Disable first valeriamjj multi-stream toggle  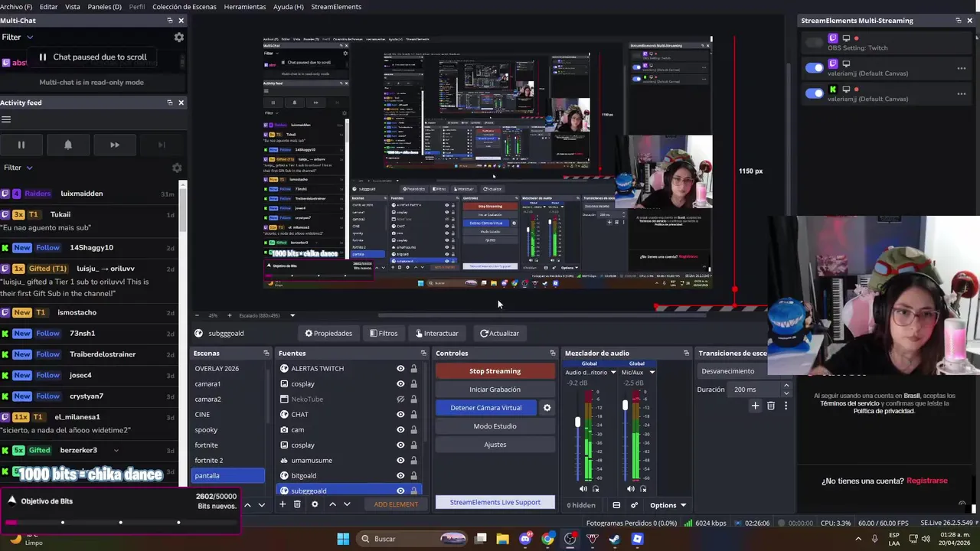tap(815, 68)
